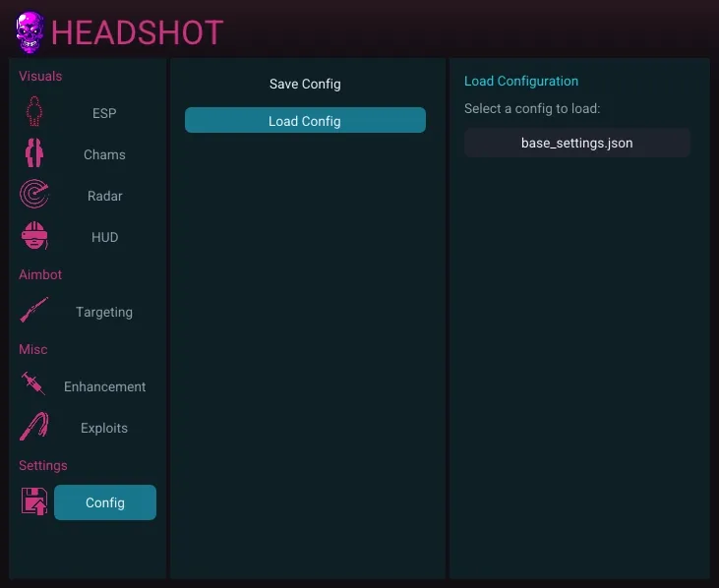Choose base_settings.json from the config list
The height and width of the screenshot is (588, 719).
point(576,143)
